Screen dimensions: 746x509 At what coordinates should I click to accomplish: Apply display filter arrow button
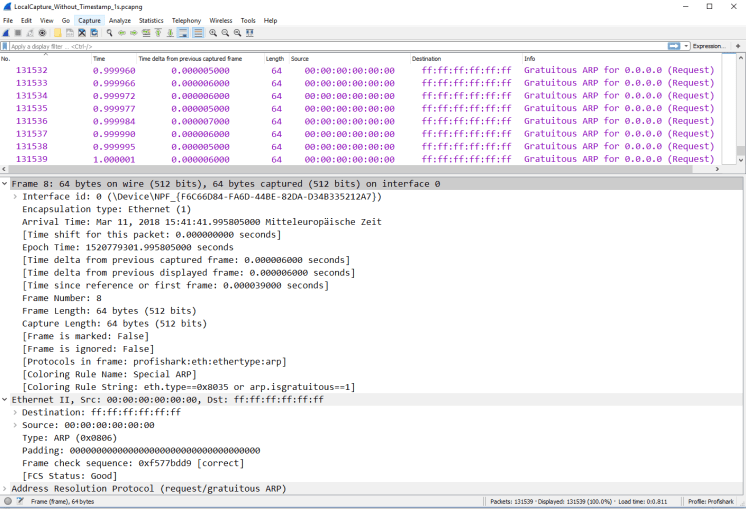tap(674, 46)
